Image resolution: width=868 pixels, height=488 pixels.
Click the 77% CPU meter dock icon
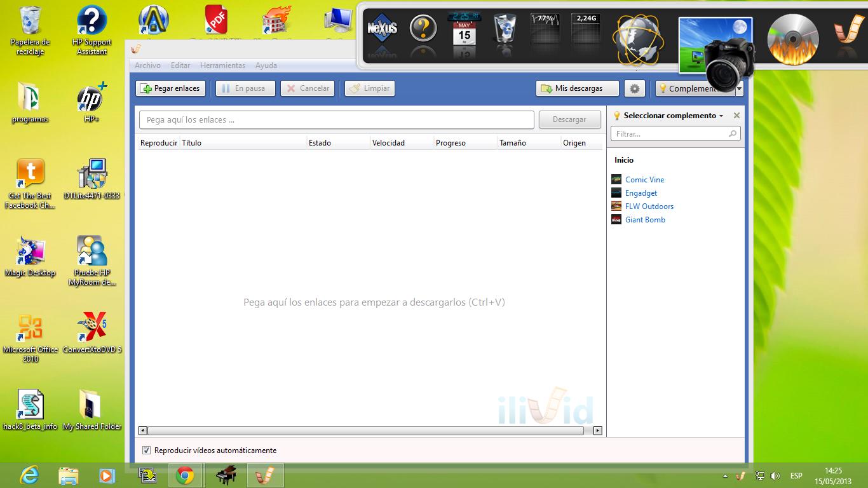[x=545, y=28]
